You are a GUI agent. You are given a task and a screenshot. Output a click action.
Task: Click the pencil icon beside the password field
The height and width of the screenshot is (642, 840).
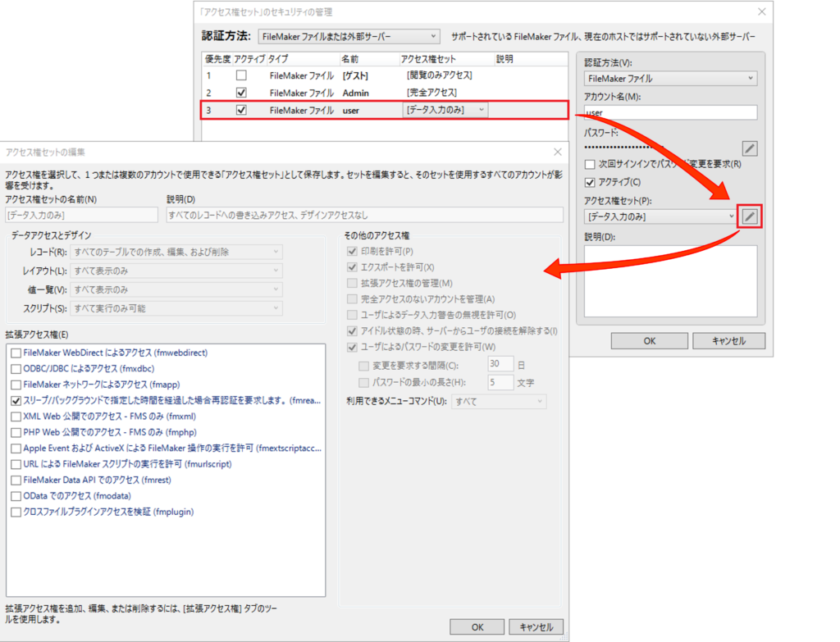pos(750,148)
